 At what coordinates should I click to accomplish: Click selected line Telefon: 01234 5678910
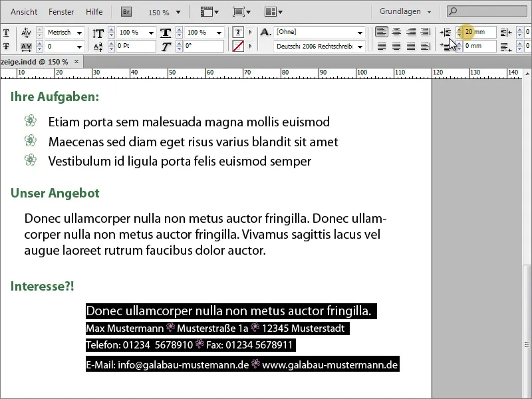click(x=190, y=345)
